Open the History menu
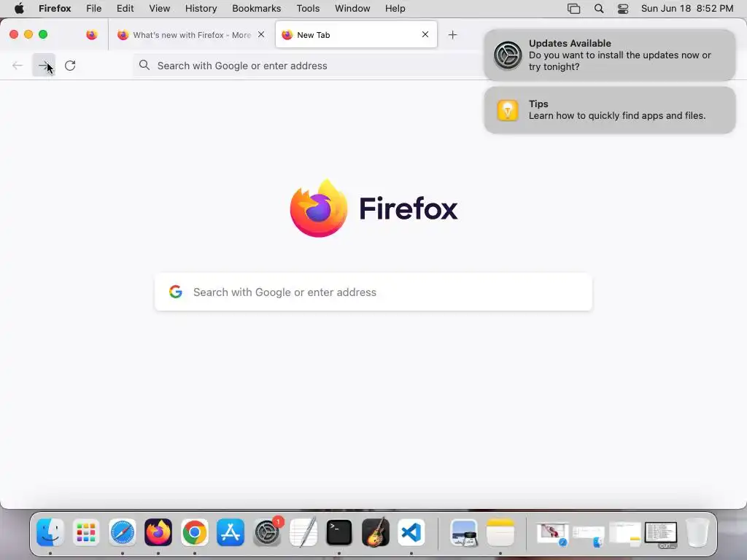 (201, 9)
